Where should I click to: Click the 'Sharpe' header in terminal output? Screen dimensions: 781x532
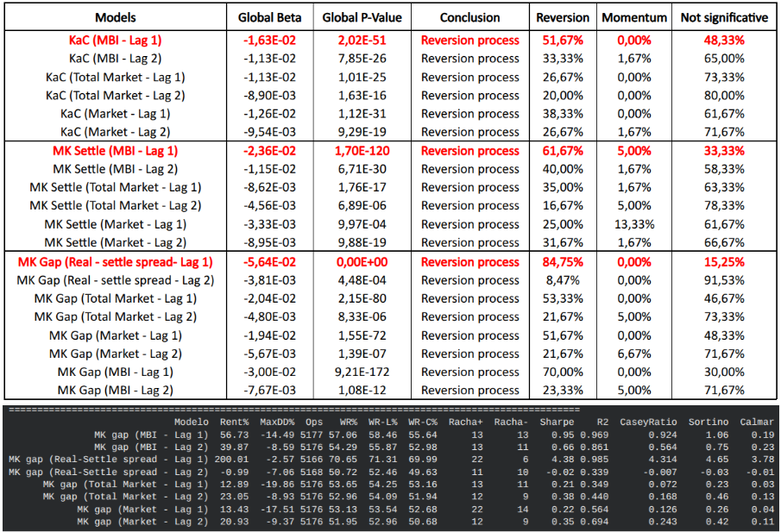point(557,422)
